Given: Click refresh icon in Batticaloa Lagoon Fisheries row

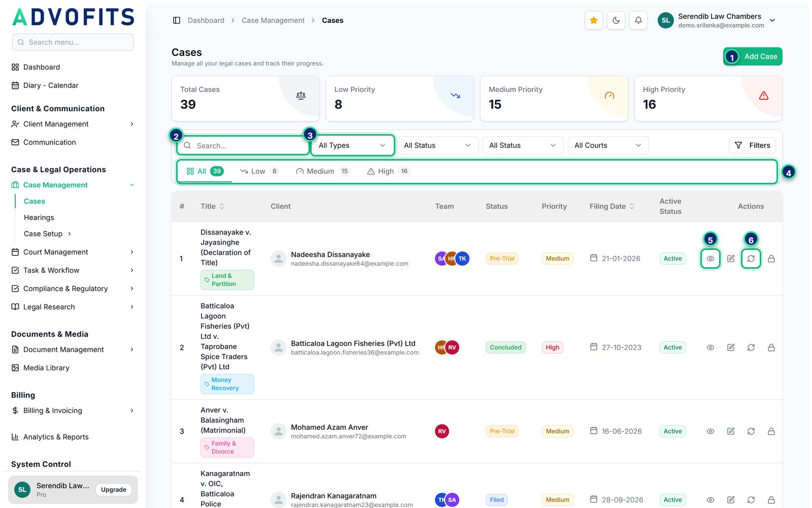Looking at the screenshot, I should click(x=751, y=347).
